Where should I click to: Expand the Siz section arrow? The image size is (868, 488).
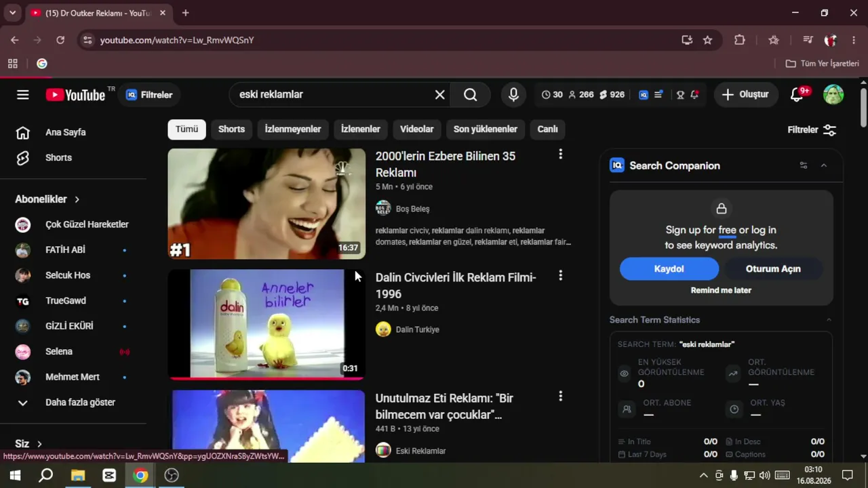coord(39,444)
